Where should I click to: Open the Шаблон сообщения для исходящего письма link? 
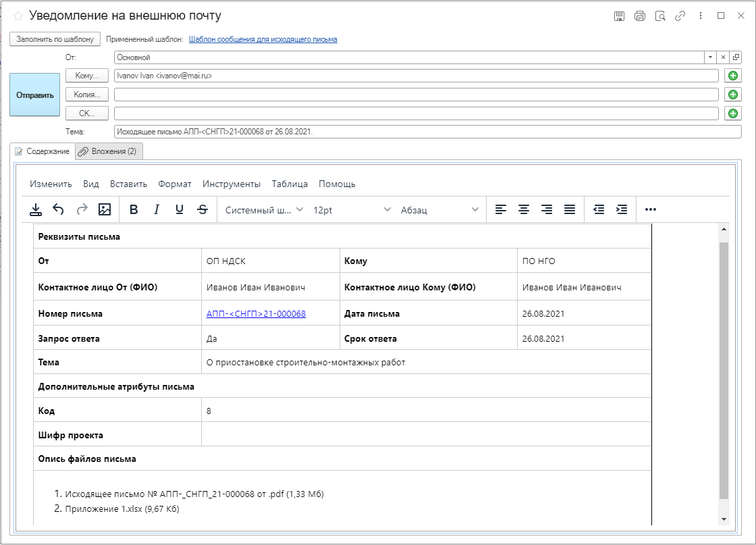click(263, 39)
